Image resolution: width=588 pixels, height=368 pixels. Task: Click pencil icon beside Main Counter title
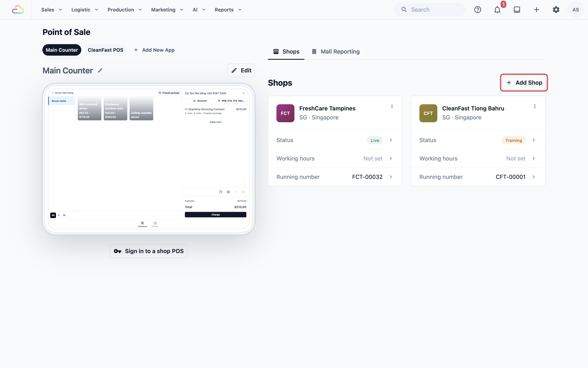click(100, 71)
